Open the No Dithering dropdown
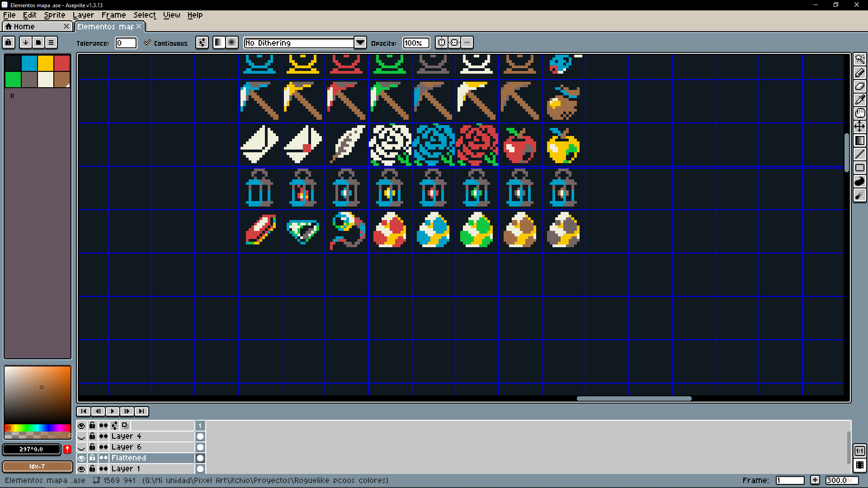This screenshot has height=488, width=868. pos(360,43)
